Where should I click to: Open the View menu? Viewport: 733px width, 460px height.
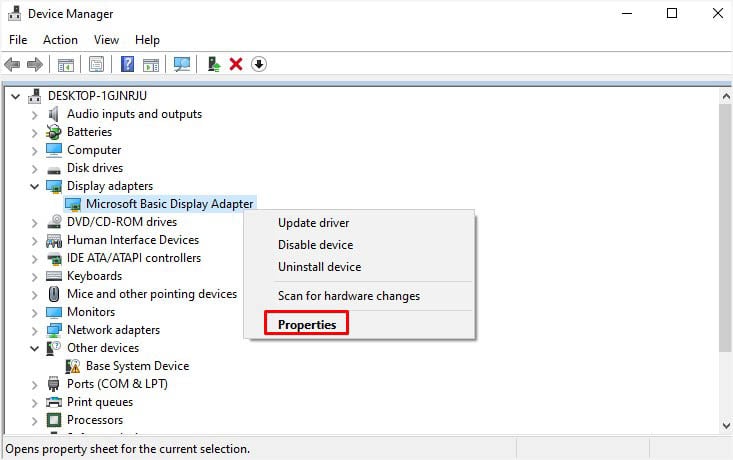tap(106, 40)
